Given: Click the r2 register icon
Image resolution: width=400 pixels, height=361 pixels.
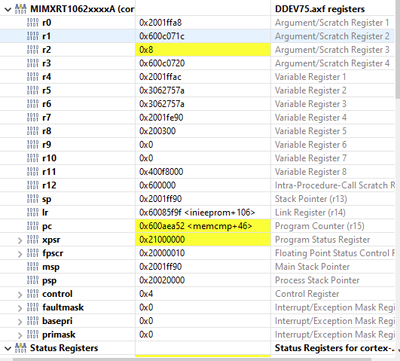Looking at the screenshot, I should pos(33,50).
